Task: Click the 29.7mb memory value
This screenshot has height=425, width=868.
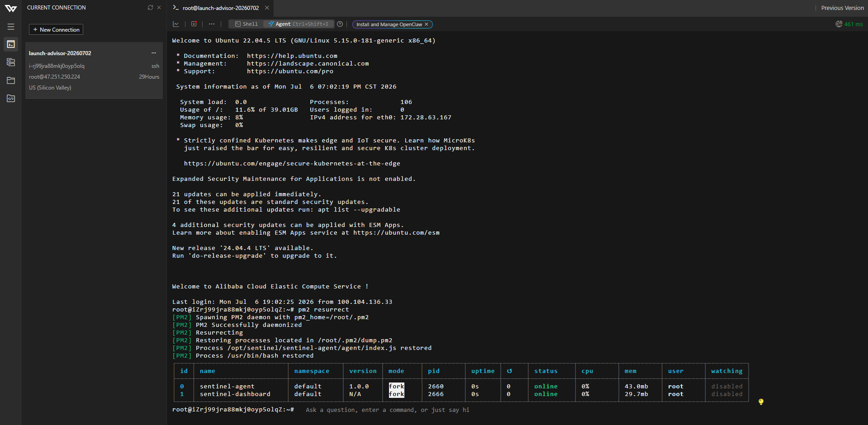Action: point(636,394)
